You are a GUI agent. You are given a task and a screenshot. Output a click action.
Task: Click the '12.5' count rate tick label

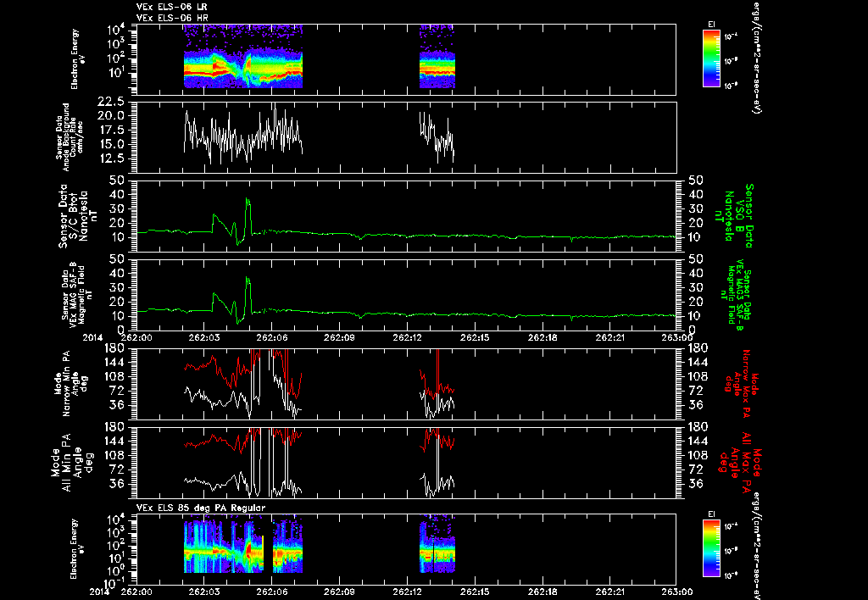tap(111, 158)
